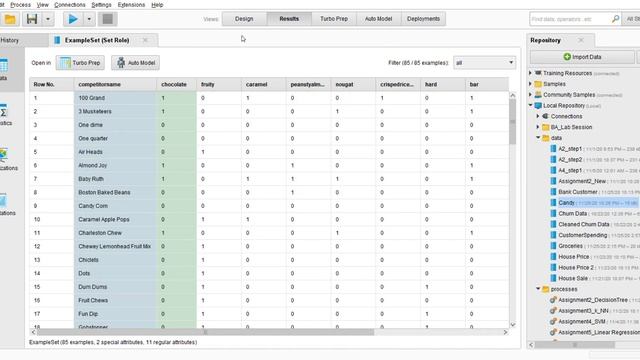Open the save options dropdown arrow

pyautogui.click(x=48, y=19)
